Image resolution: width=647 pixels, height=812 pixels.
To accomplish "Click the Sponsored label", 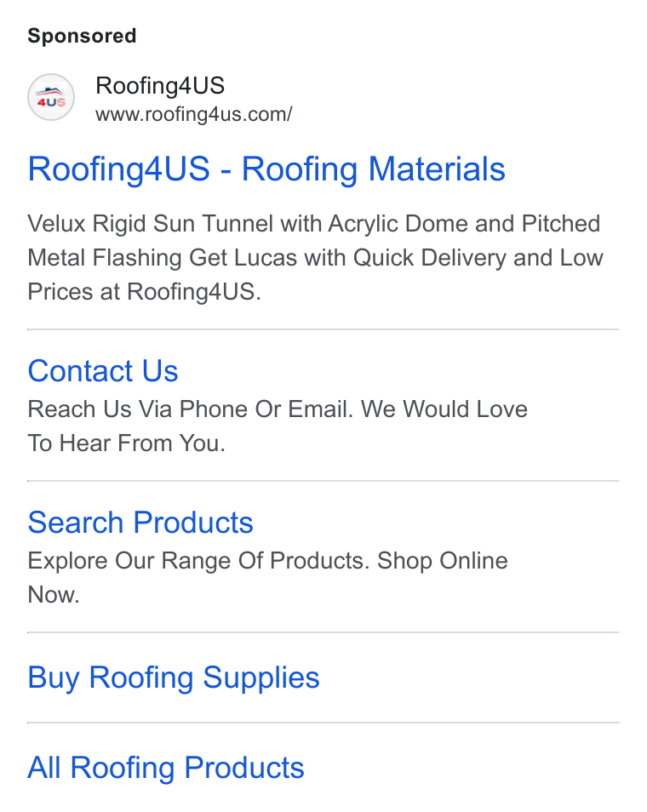I will (82, 36).
